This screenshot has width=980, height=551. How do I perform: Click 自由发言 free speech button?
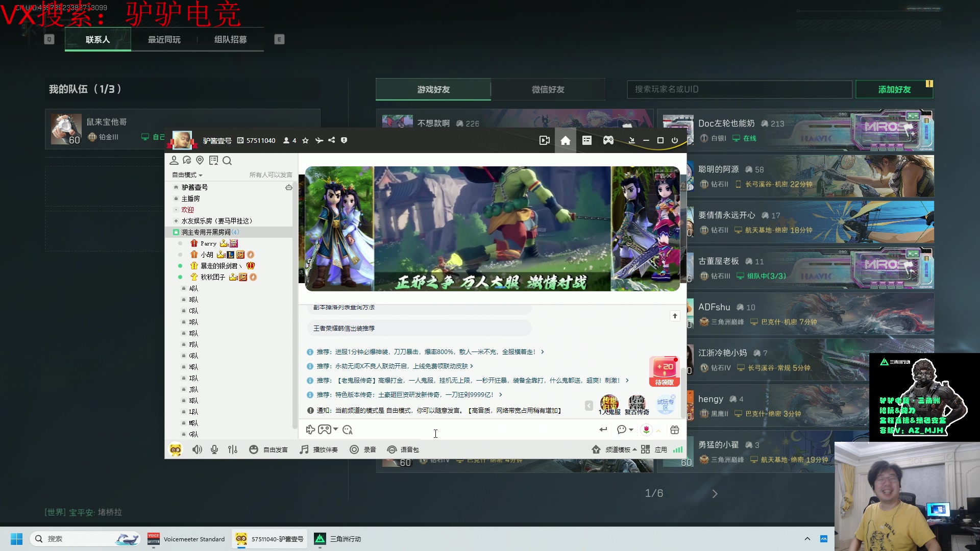268,449
